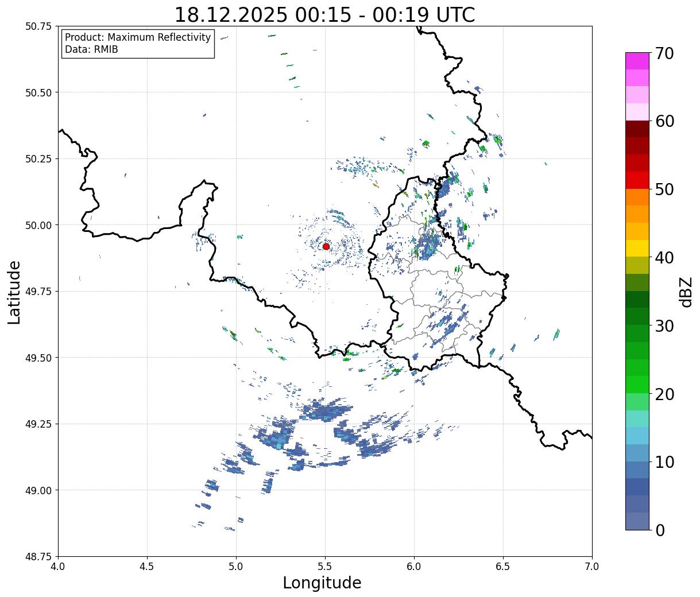
Task: Click the latitude tick label 50.75
Action: tap(38, 26)
